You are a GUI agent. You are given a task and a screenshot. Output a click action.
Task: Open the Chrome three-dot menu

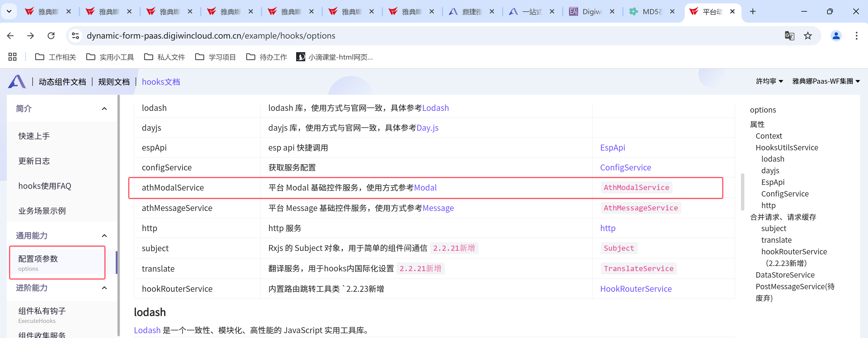(x=856, y=36)
